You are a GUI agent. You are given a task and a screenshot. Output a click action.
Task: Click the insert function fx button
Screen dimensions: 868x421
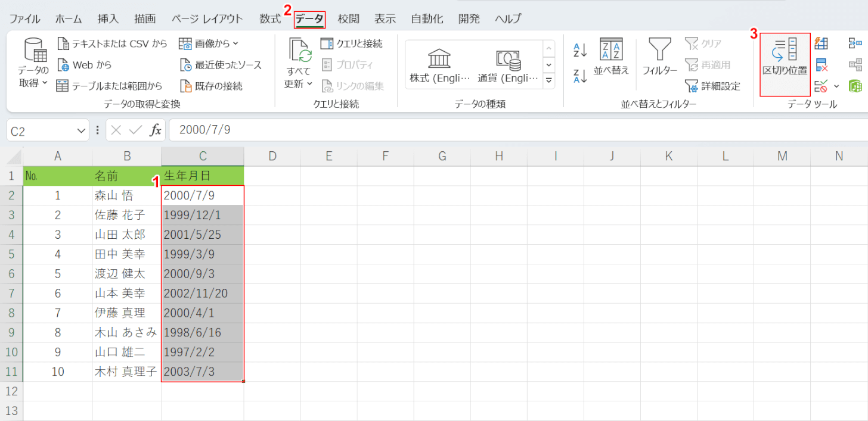[155, 130]
